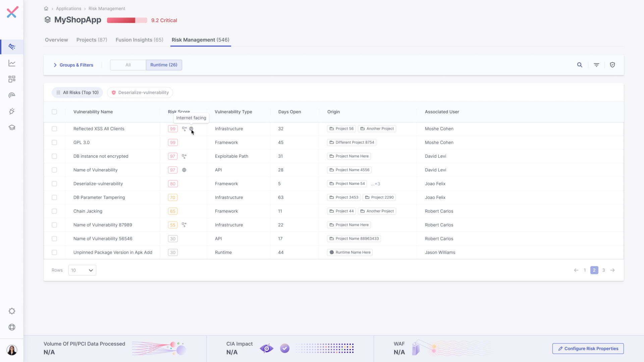Click the internet-facing globe icon on Reflected XSS row
Image resolution: width=644 pixels, height=362 pixels.
pyautogui.click(x=191, y=129)
